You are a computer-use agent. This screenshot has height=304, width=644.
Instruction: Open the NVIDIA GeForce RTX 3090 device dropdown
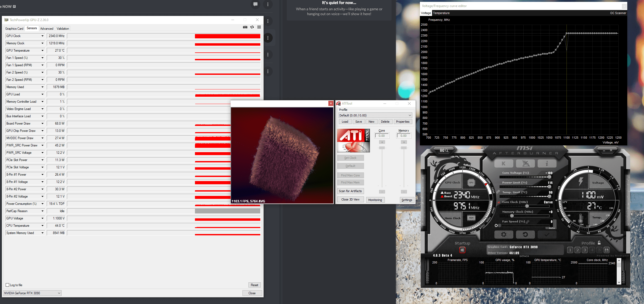tap(32, 293)
